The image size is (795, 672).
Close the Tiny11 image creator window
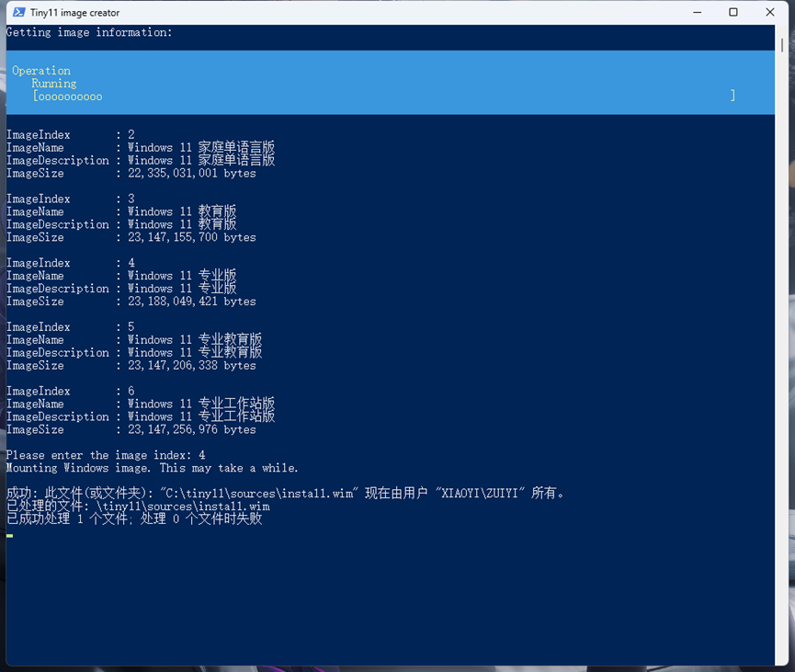point(769,12)
